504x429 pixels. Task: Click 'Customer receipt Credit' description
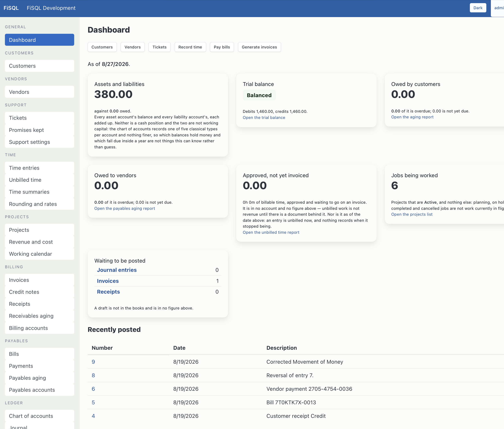coord(296,416)
